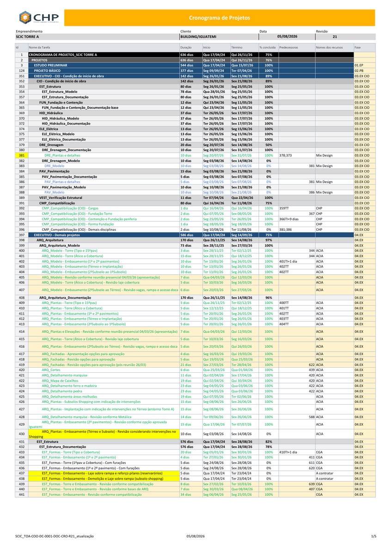The image size is (392, 555).
Task: Click the 'VEST_Verificação Estrutural' task
Action: 62,198
